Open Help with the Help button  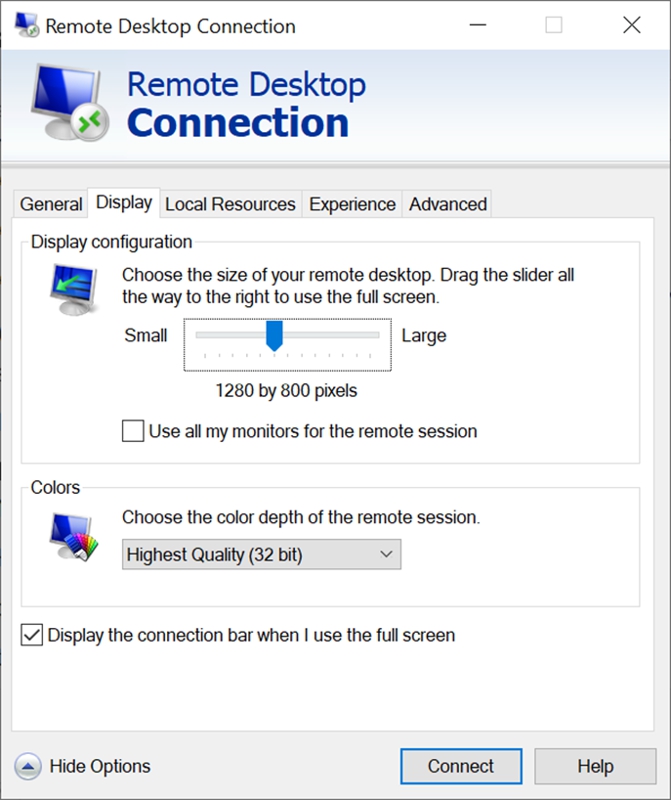pos(595,766)
